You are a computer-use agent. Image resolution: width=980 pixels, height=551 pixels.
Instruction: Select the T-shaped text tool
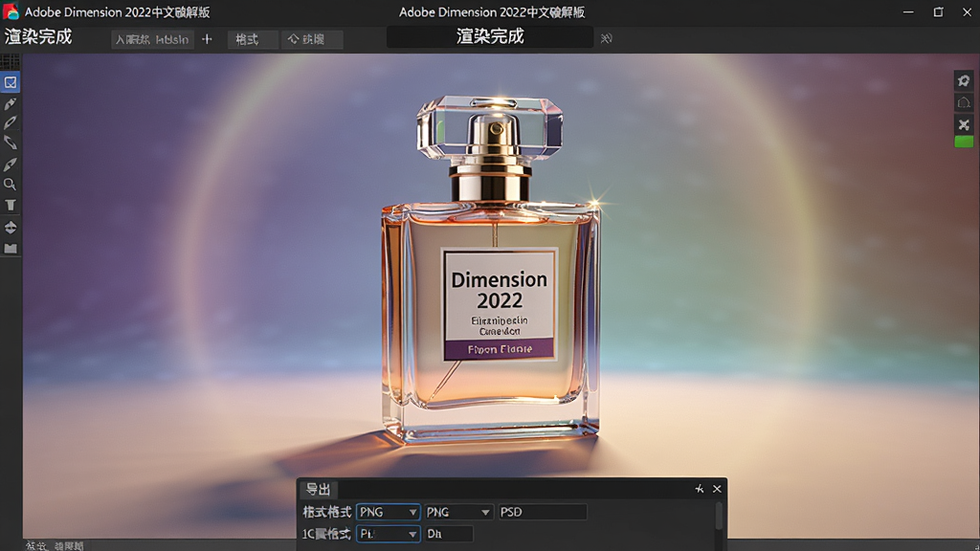coord(11,206)
